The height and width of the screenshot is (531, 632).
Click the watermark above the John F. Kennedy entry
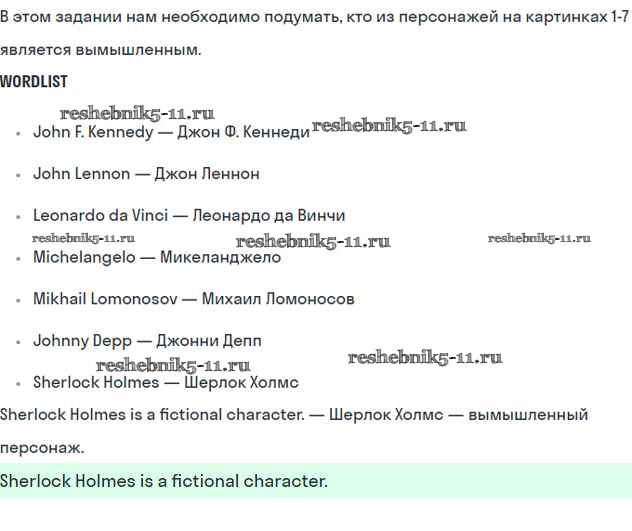[137, 114]
